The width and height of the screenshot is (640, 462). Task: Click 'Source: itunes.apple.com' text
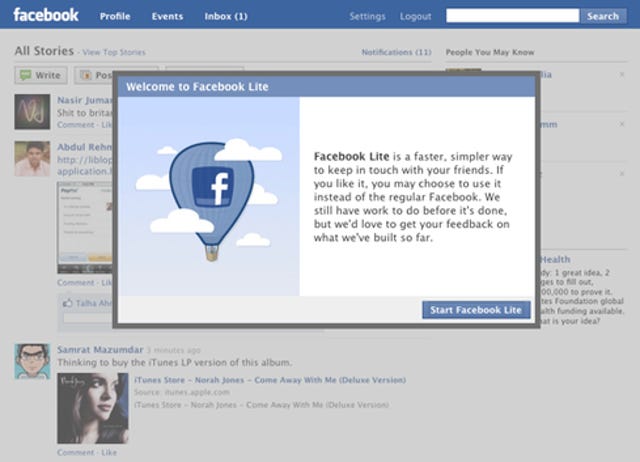[x=182, y=392]
